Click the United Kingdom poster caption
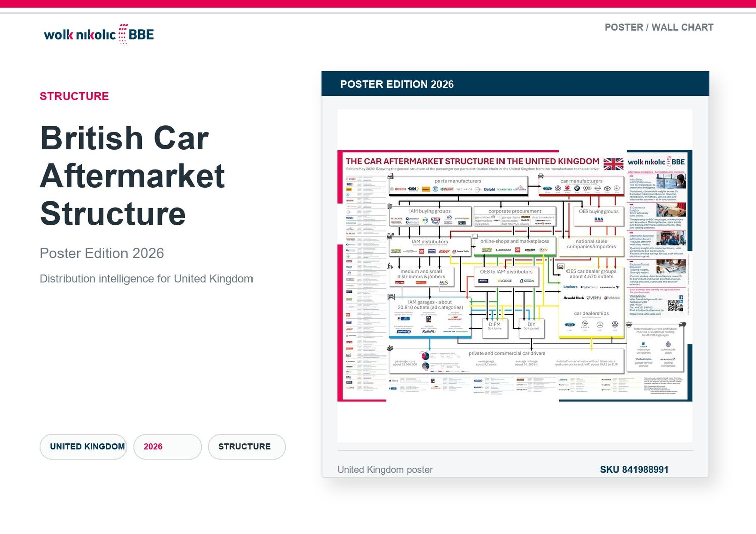 [385, 469]
